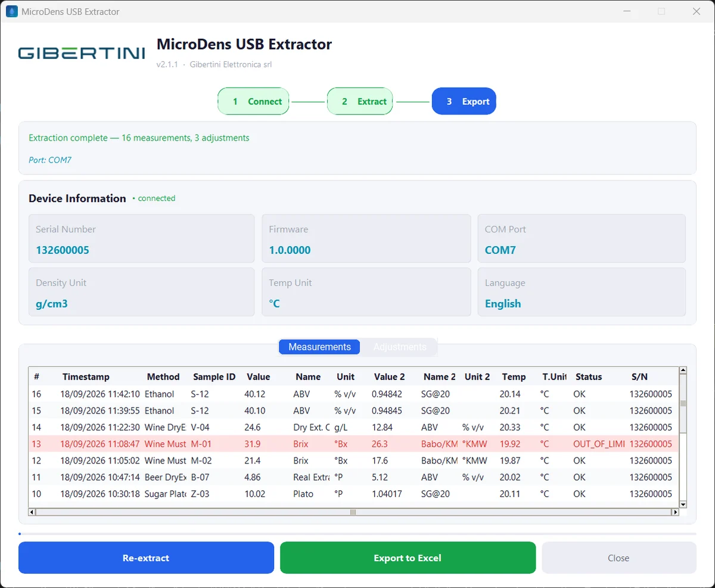Click the Sample ID column header
This screenshot has height=588, width=715.
point(214,377)
